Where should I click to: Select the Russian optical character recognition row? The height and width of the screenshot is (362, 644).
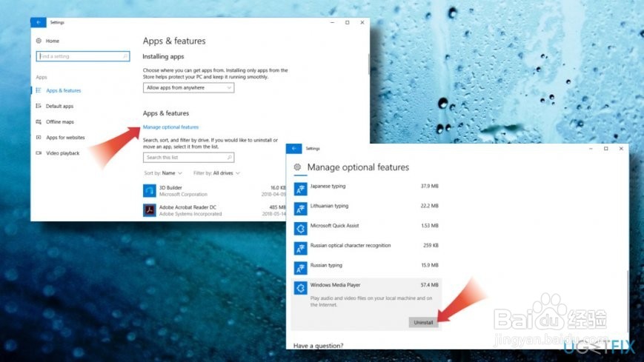[x=366, y=248]
